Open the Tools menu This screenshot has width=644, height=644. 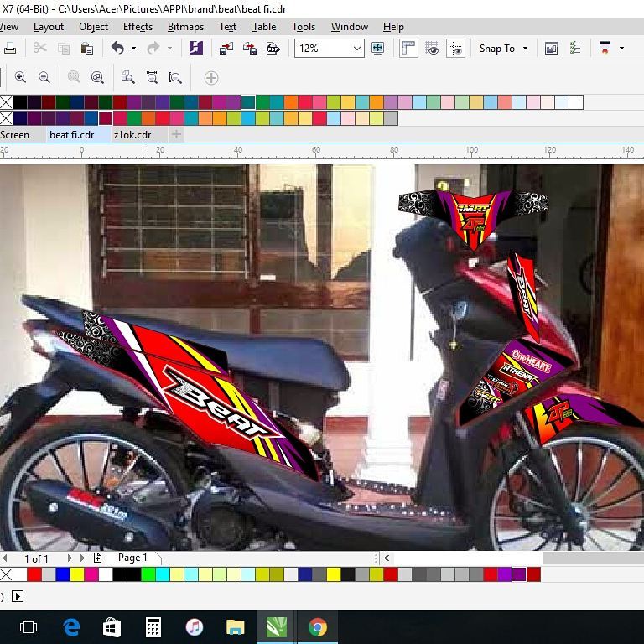pyautogui.click(x=304, y=27)
